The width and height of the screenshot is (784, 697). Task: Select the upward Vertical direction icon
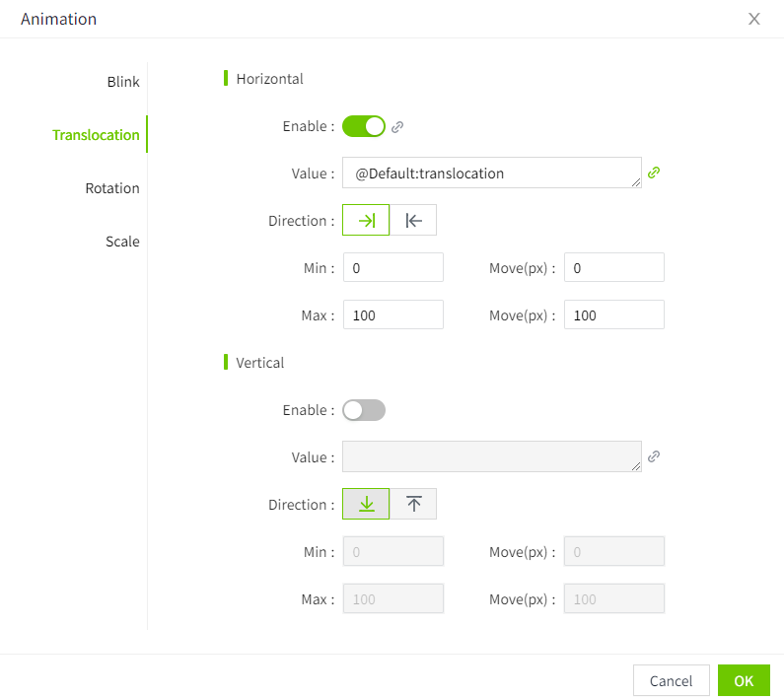[x=413, y=504]
